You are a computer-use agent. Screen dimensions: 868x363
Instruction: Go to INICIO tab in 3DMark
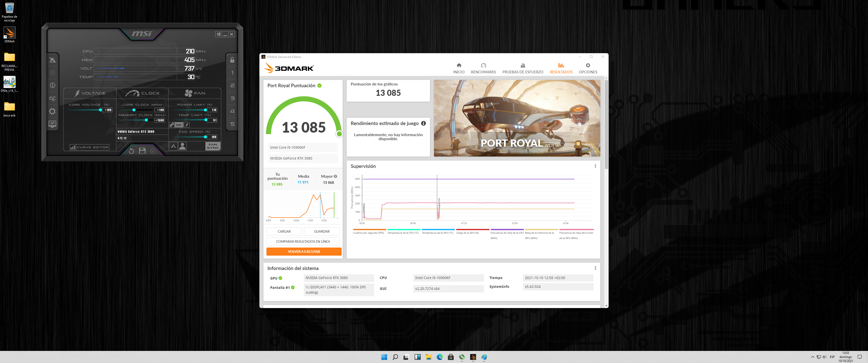tap(458, 68)
